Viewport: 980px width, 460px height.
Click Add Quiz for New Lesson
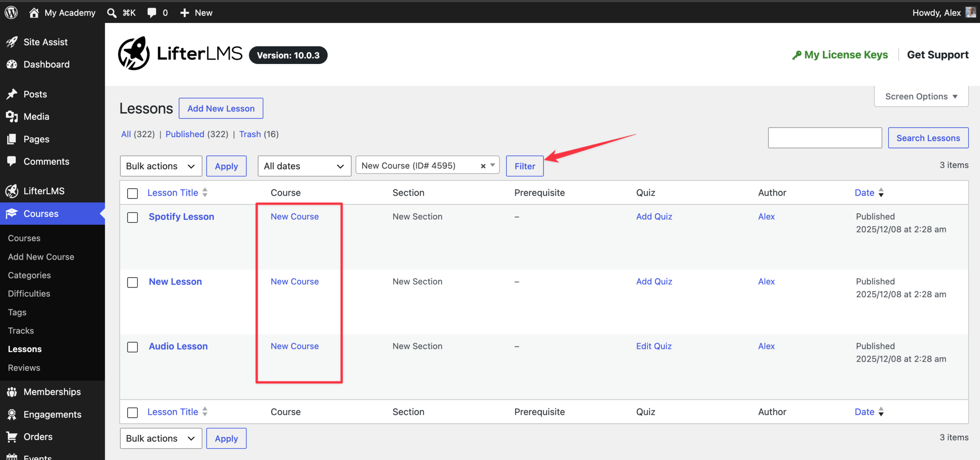654,282
